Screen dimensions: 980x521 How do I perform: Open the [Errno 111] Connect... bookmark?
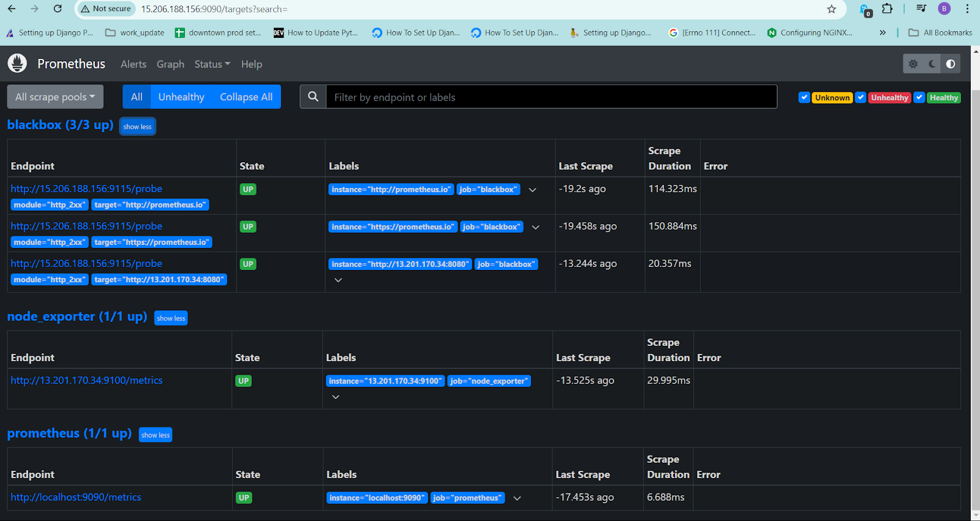(x=712, y=32)
